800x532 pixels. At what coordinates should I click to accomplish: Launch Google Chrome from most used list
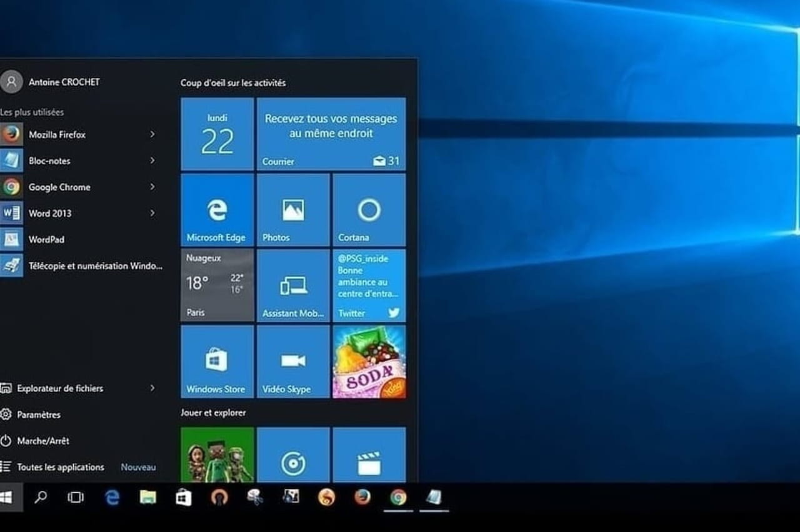pyautogui.click(x=81, y=187)
